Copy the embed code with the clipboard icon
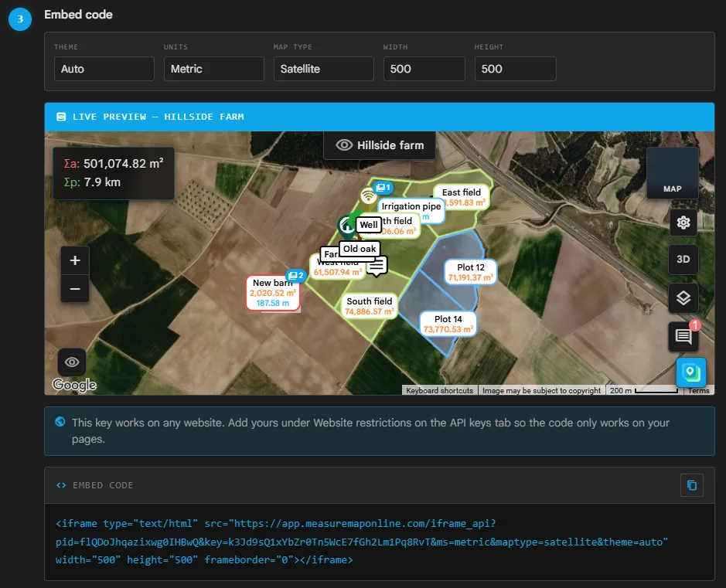The image size is (726, 588). (692, 485)
